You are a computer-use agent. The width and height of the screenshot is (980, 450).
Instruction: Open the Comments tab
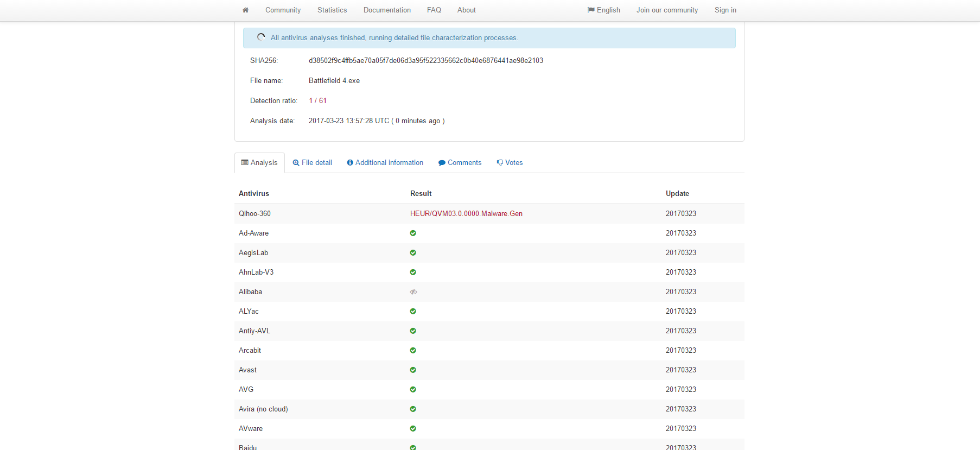click(x=460, y=163)
